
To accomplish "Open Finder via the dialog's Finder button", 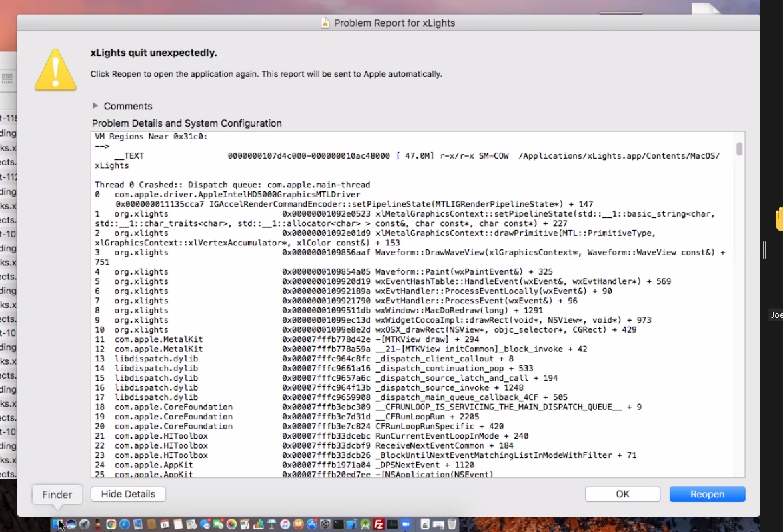I will point(57,495).
